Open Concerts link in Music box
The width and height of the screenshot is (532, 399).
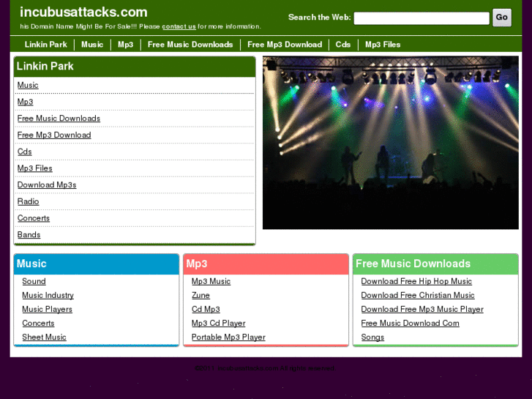click(x=38, y=324)
